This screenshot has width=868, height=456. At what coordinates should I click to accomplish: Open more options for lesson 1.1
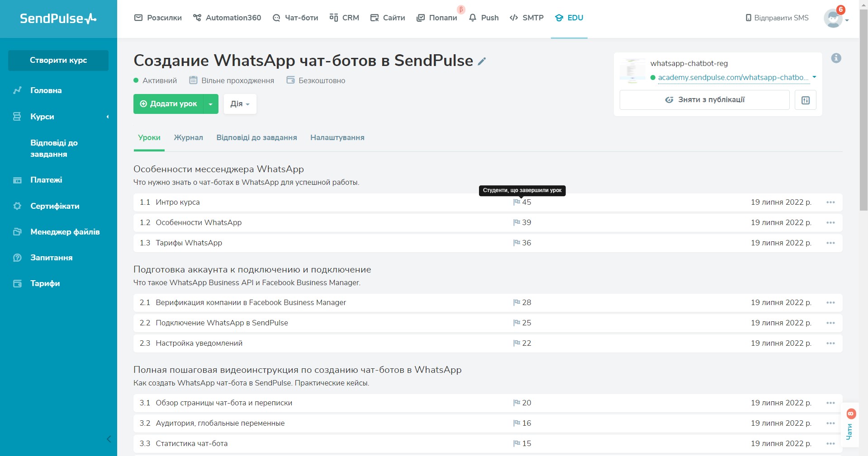pyautogui.click(x=830, y=202)
